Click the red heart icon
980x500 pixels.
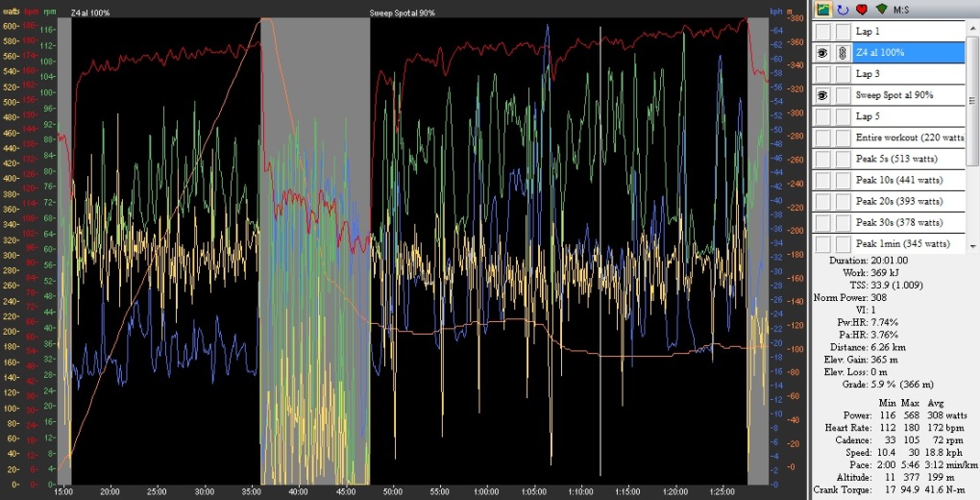click(862, 10)
